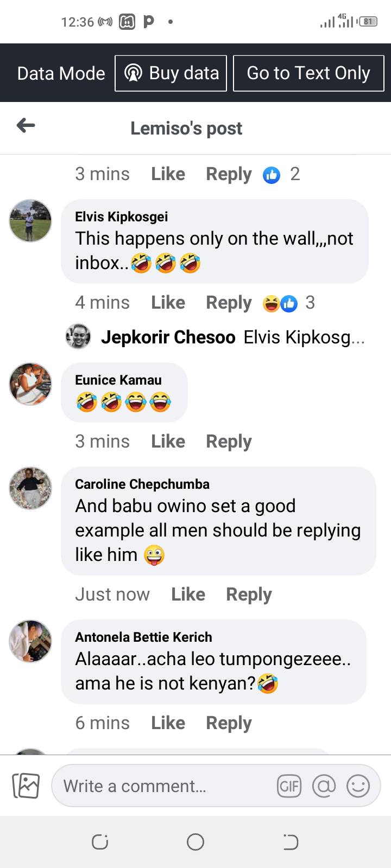The image size is (391, 868).
Task: Tap the @ mention icon
Action: [x=324, y=786]
